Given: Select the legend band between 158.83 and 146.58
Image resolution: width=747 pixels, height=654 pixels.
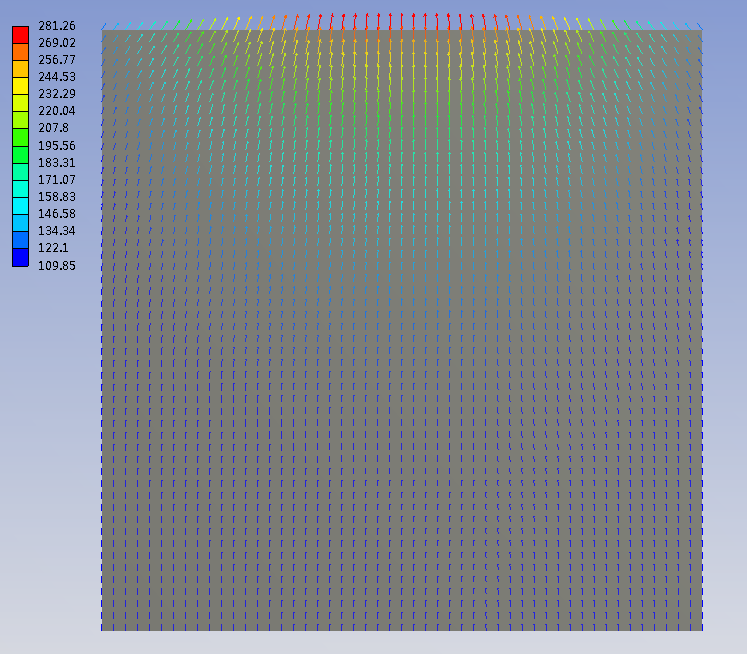Looking at the screenshot, I should click(20, 206).
